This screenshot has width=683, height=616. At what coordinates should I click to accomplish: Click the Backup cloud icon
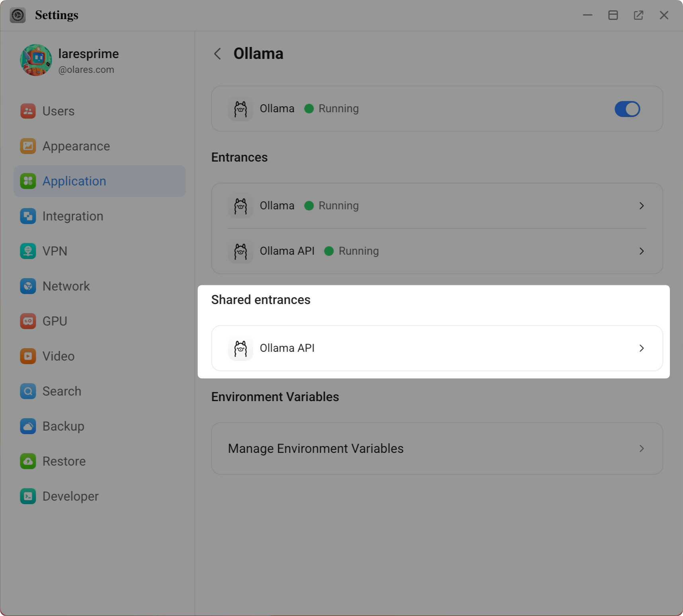28,426
